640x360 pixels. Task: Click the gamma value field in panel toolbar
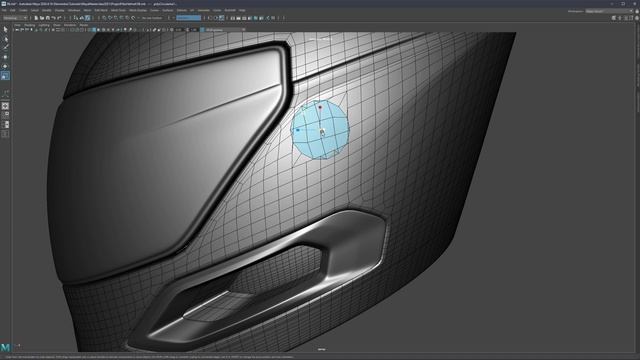coord(194,29)
